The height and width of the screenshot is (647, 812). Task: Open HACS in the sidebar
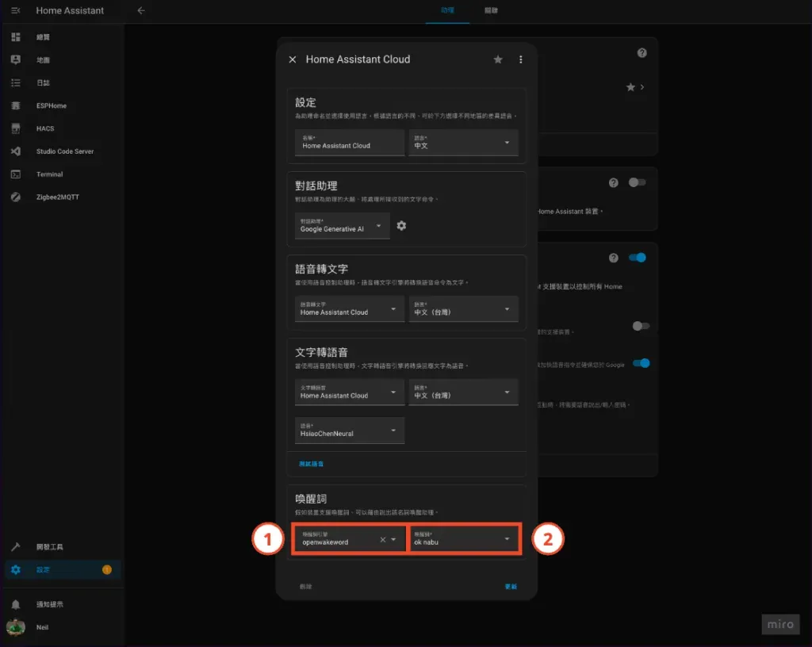point(44,128)
